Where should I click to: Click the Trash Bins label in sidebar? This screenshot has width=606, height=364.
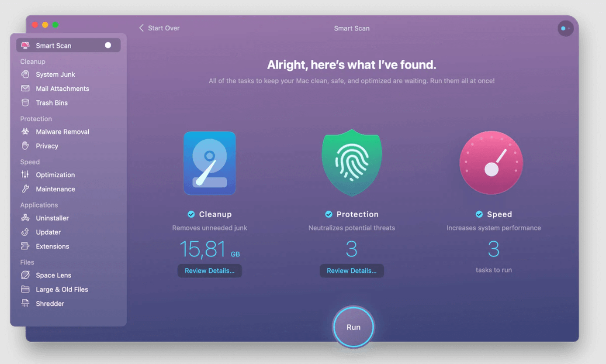[52, 103]
